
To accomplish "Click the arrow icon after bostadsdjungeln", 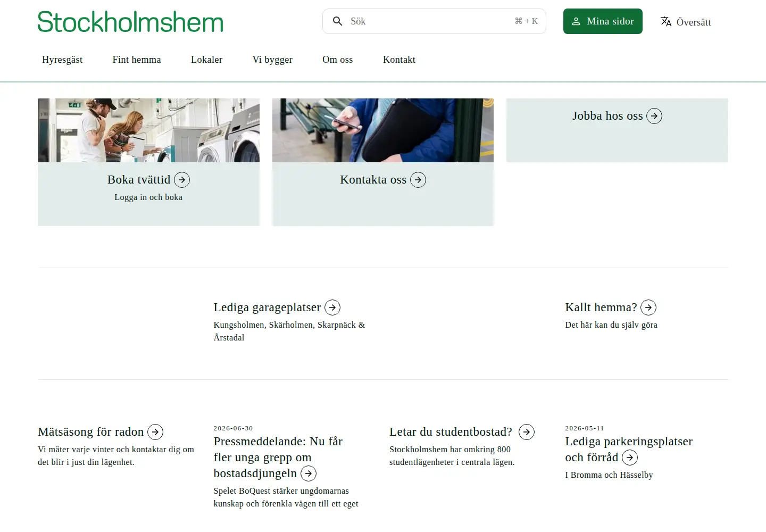I will coord(309,473).
